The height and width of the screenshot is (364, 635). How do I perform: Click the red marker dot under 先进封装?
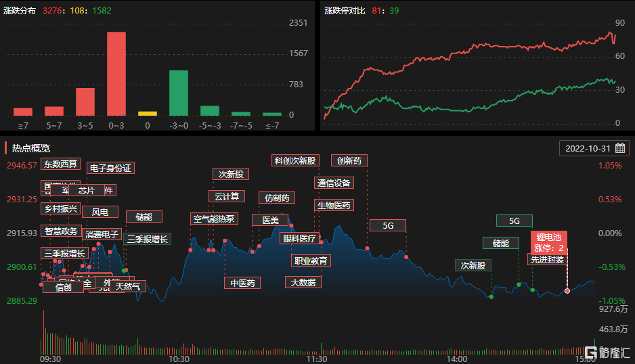coord(567,291)
